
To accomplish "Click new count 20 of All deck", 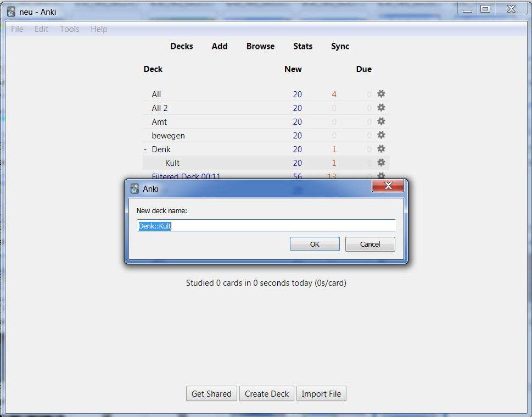I will [x=297, y=94].
